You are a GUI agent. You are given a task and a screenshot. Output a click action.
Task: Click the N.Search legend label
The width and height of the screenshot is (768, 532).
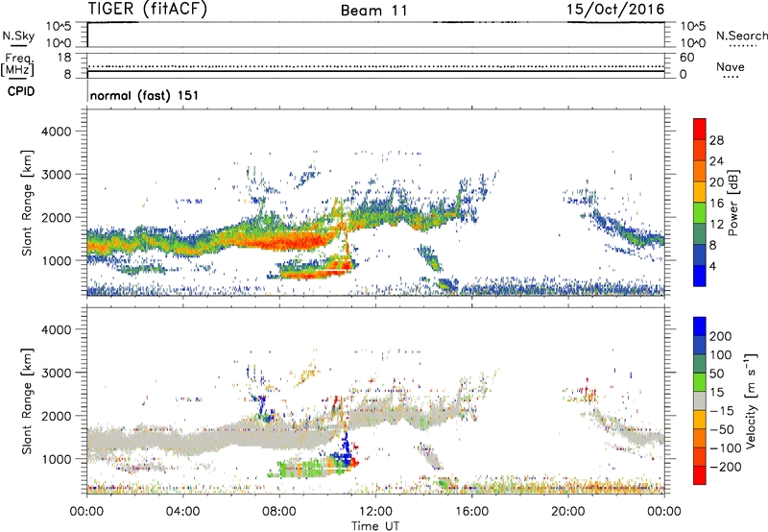pos(741,36)
